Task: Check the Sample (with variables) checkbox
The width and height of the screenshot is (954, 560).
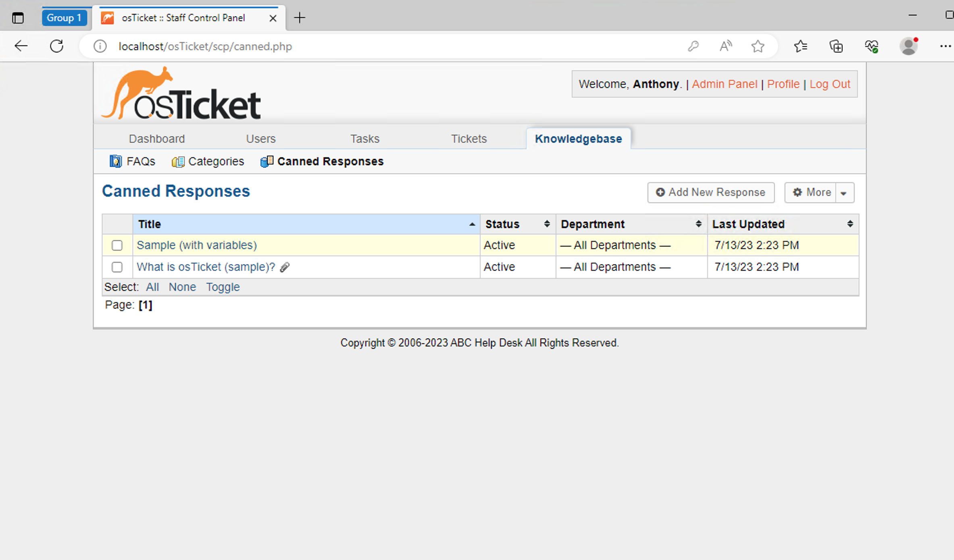Action: pyautogui.click(x=117, y=245)
